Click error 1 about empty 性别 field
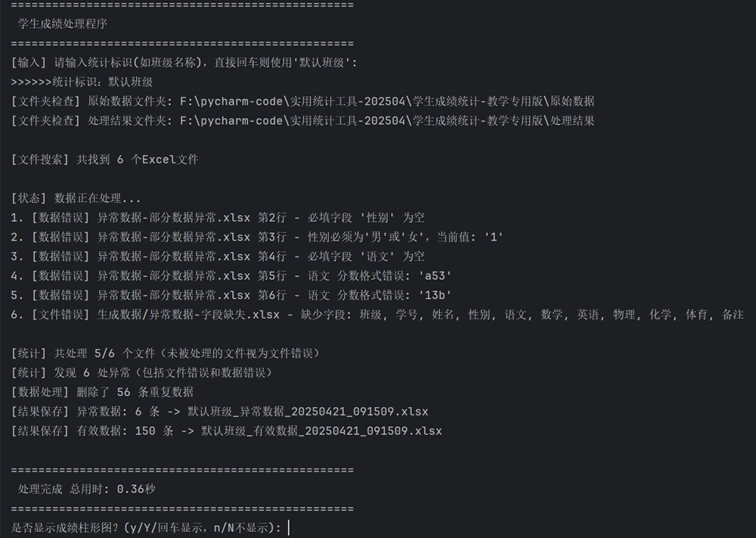756x538 pixels. click(x=218, y=218)
